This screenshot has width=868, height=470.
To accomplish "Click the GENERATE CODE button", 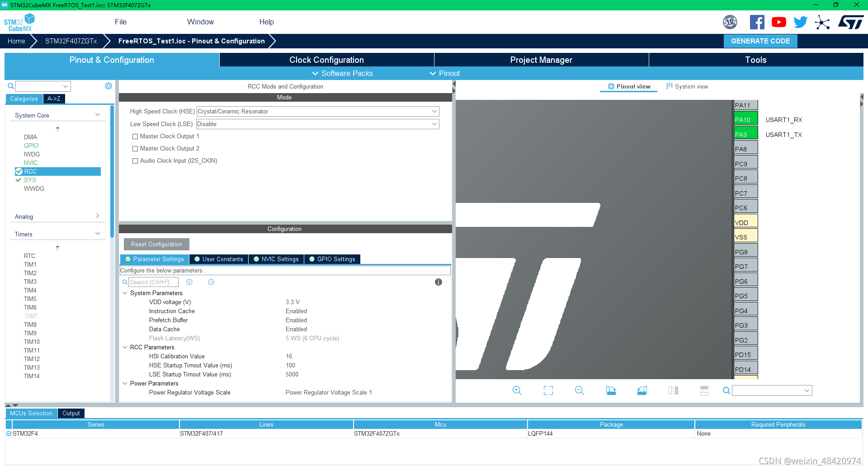I will click(760, 41).
